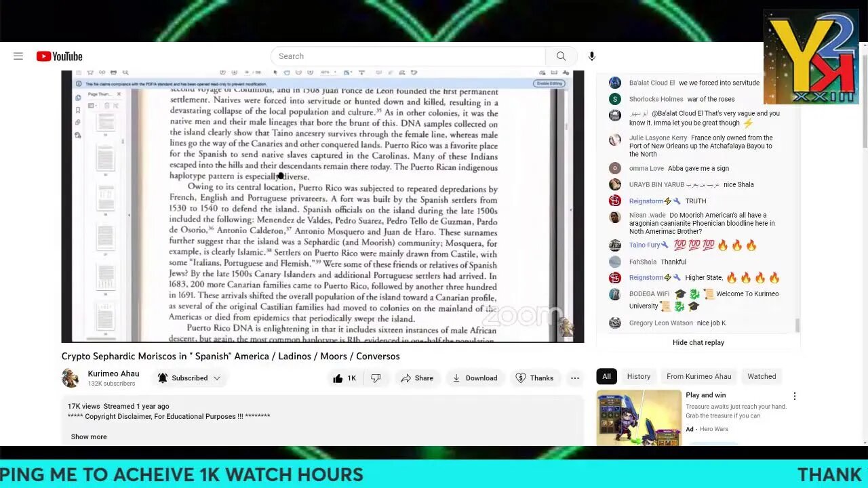Click the omma Love chat avatar

[x=615, y=168]
